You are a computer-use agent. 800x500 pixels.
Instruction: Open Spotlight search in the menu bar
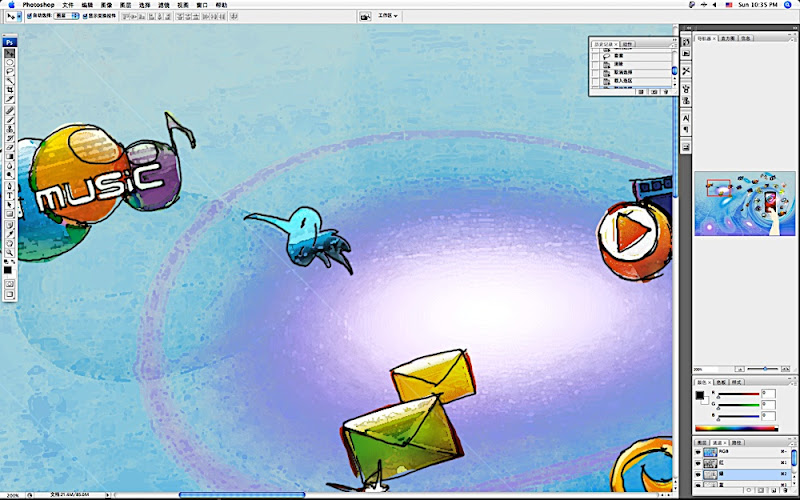[x=788, y=5]
